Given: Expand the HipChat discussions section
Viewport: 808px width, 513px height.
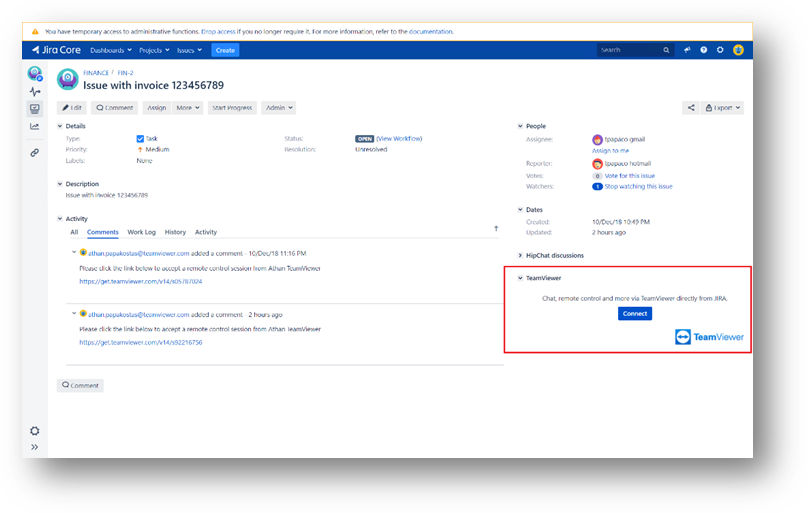Looking at the screenshot, I should (x=520, y=255).
